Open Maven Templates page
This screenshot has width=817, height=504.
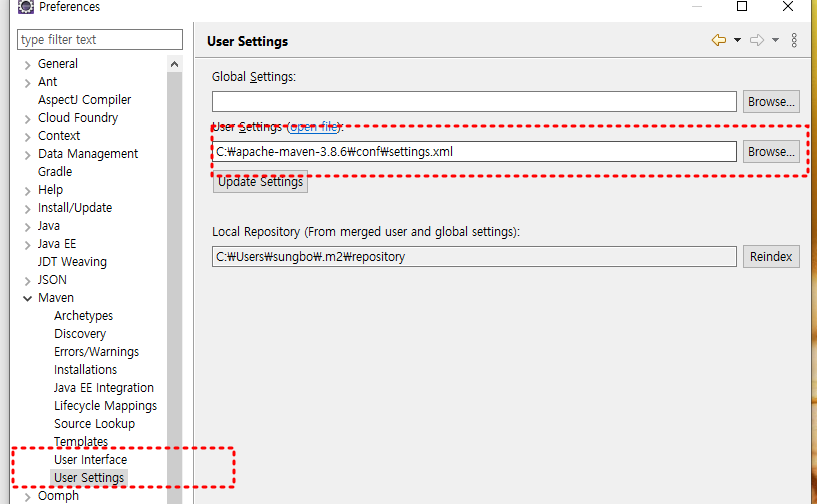point(81,441)
